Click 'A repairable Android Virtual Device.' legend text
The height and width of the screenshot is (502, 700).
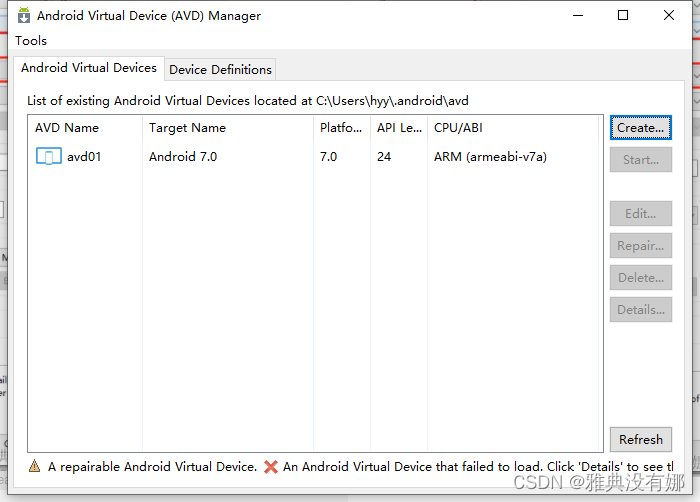pyautogui.click(x=152, y=467)
